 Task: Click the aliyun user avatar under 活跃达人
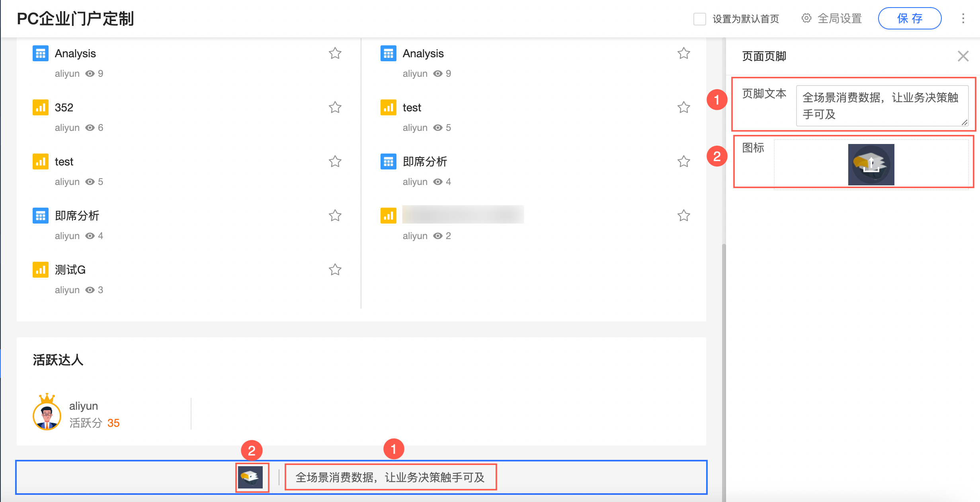tap(47, 415)
